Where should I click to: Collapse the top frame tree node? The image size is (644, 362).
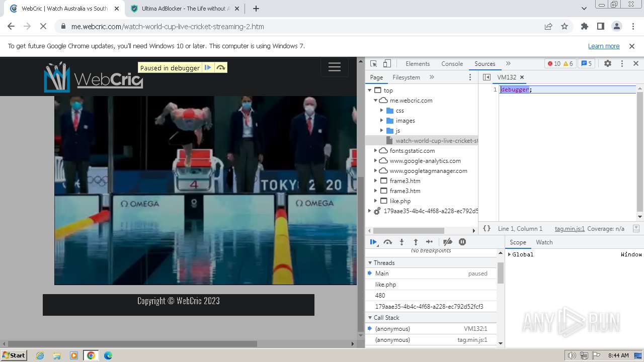tap(370, 90)
